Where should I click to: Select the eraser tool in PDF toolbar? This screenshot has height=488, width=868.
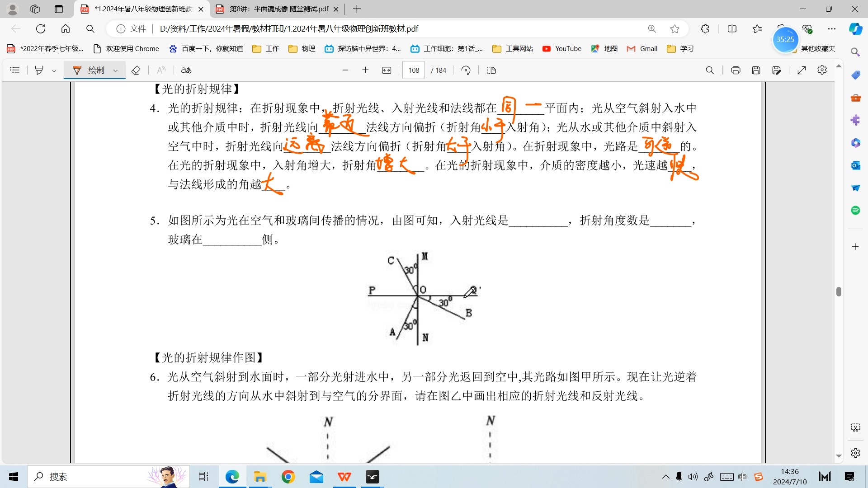(x=136, y=70)
